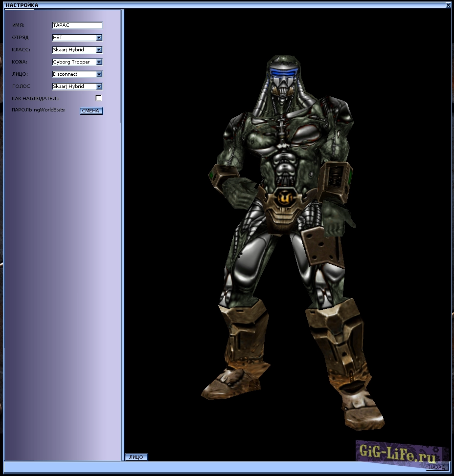Click the Unreal logo on the character's belt
This screenshot has width=454, height=476.
283,198
